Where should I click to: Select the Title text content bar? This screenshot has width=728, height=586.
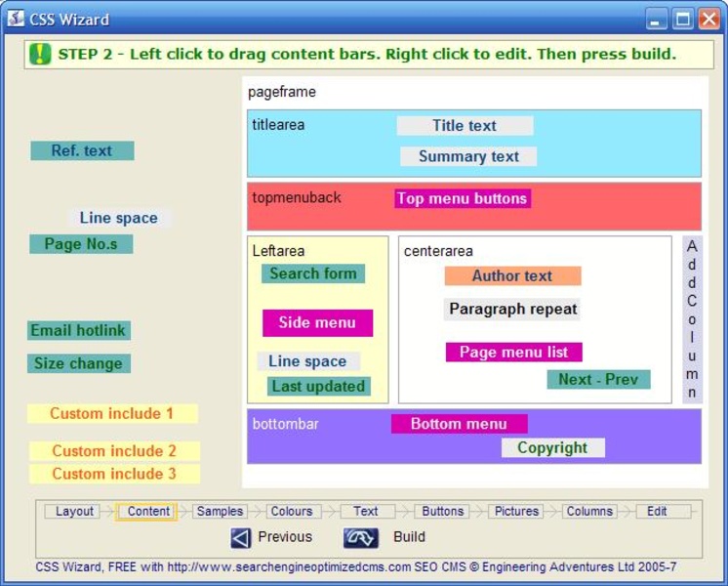pos(465,125)
